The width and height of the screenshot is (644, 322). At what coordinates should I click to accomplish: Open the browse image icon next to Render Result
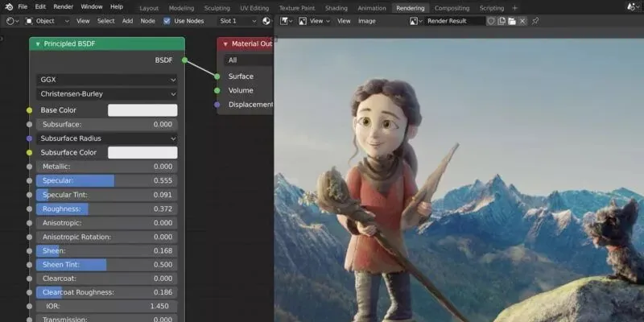(416, 21)
